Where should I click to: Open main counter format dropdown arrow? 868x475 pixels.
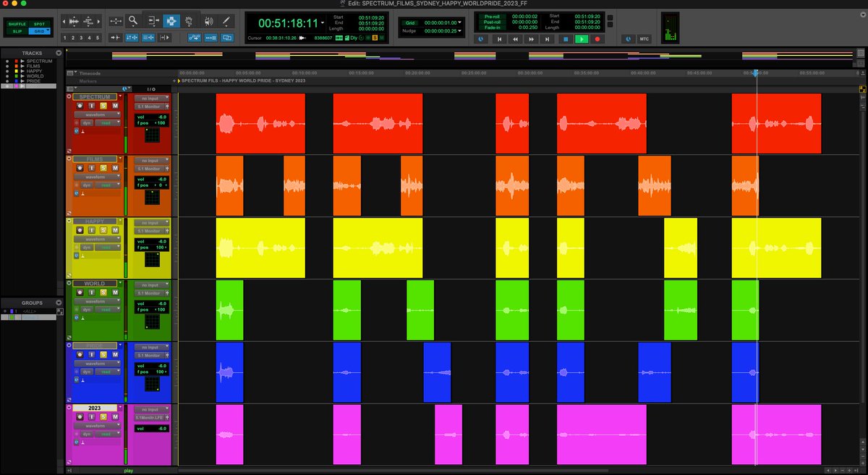pyautogui.click(x=323, y=23)
